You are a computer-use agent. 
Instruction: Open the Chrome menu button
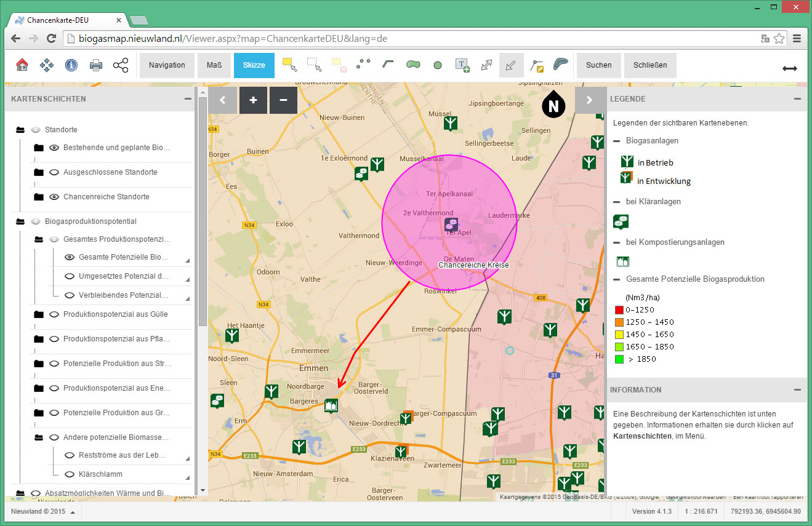(797, 39)
